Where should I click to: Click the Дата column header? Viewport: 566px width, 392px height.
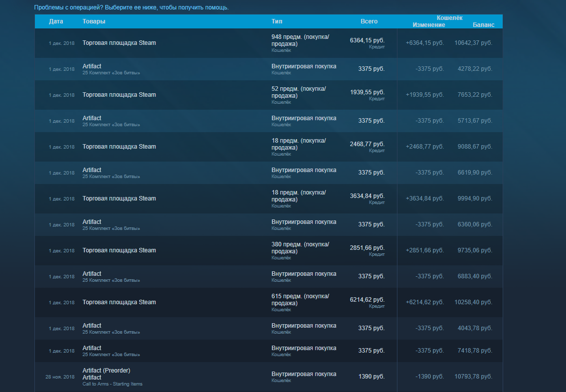56,21
